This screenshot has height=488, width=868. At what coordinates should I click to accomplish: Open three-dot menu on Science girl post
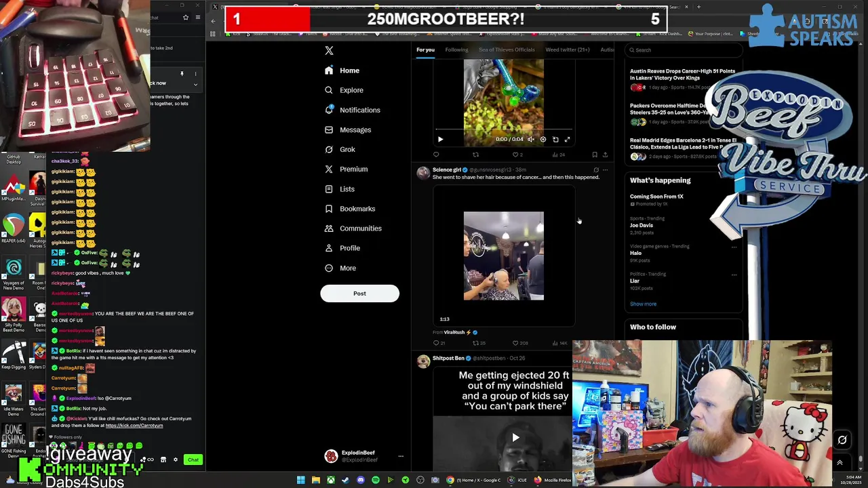(x=605, y=170)
